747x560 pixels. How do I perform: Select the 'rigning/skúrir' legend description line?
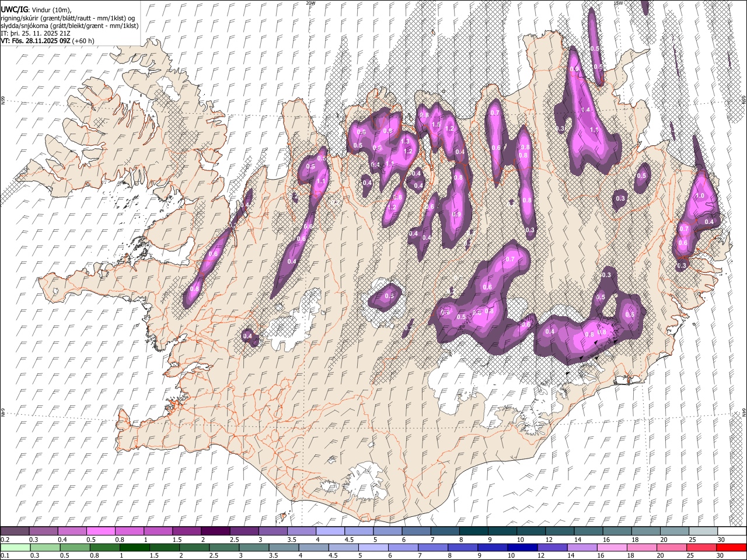pos(68,17)
